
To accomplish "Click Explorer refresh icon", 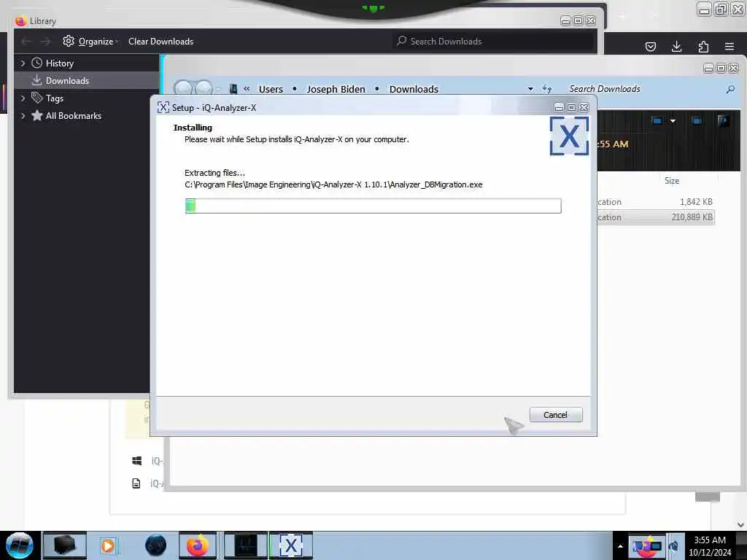I will [547, 89].
